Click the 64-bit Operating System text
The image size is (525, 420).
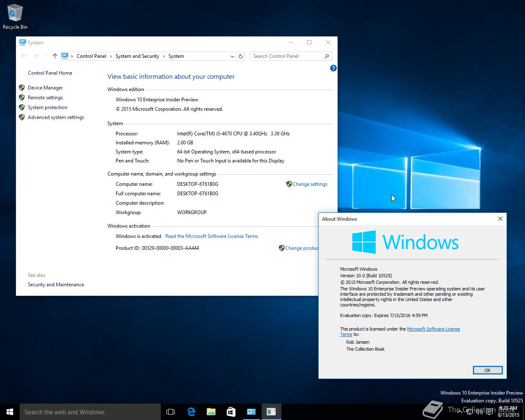226,152
